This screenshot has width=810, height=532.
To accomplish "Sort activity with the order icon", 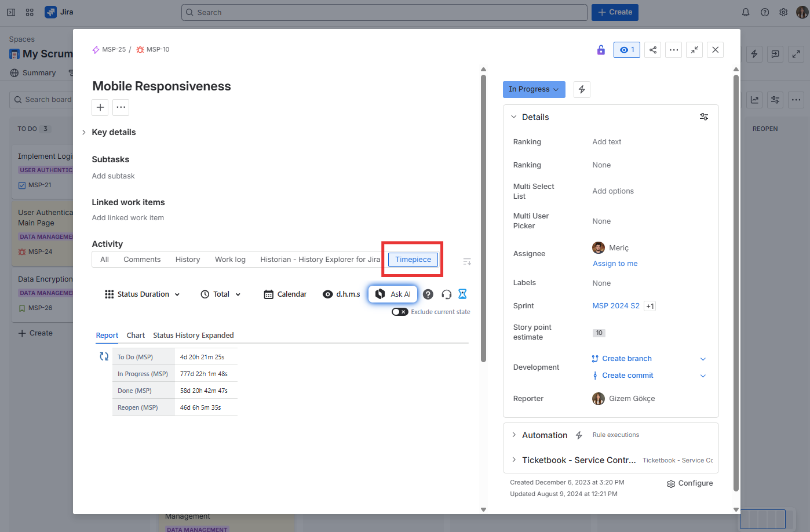I will 467,262.
